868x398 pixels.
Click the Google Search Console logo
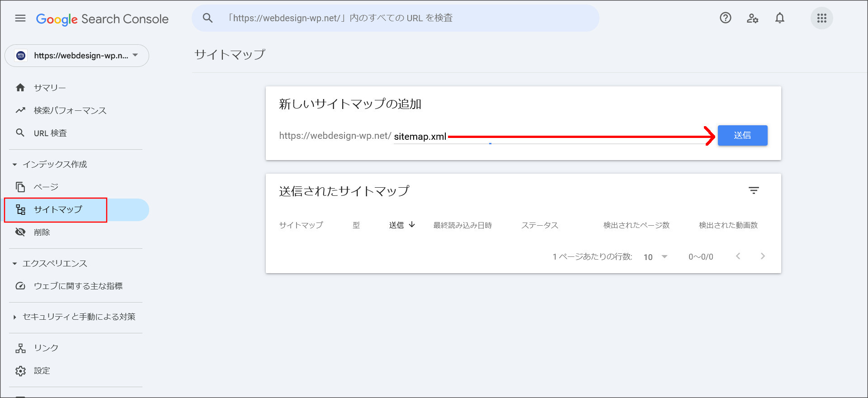(102, 19)
